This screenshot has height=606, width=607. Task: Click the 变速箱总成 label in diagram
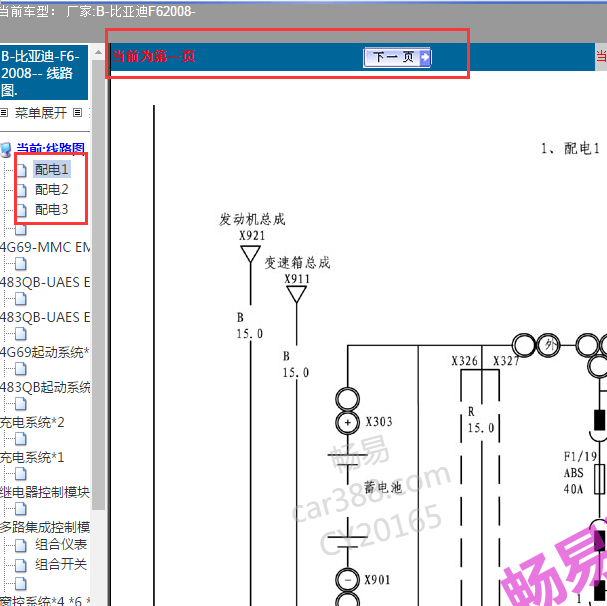click(297, 263)
